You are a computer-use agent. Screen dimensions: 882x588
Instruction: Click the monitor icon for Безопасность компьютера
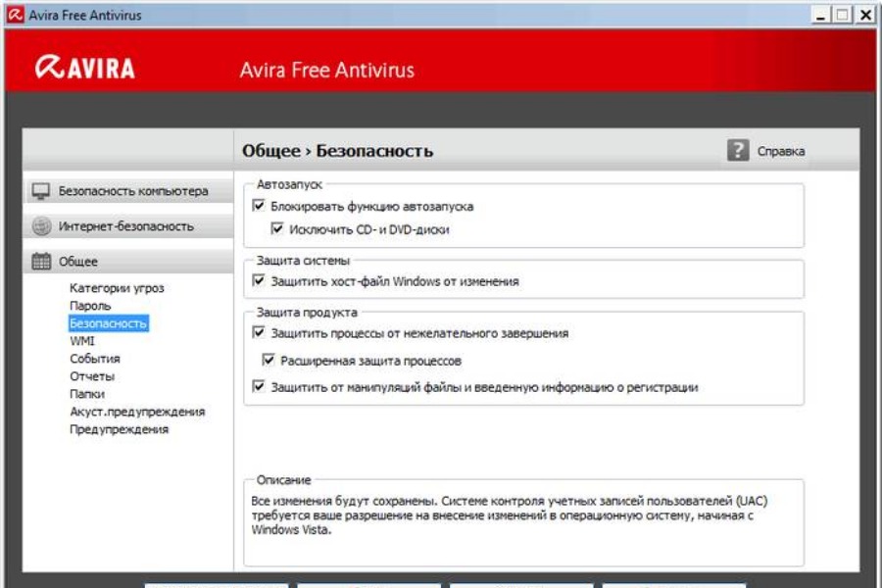(40, 191)
